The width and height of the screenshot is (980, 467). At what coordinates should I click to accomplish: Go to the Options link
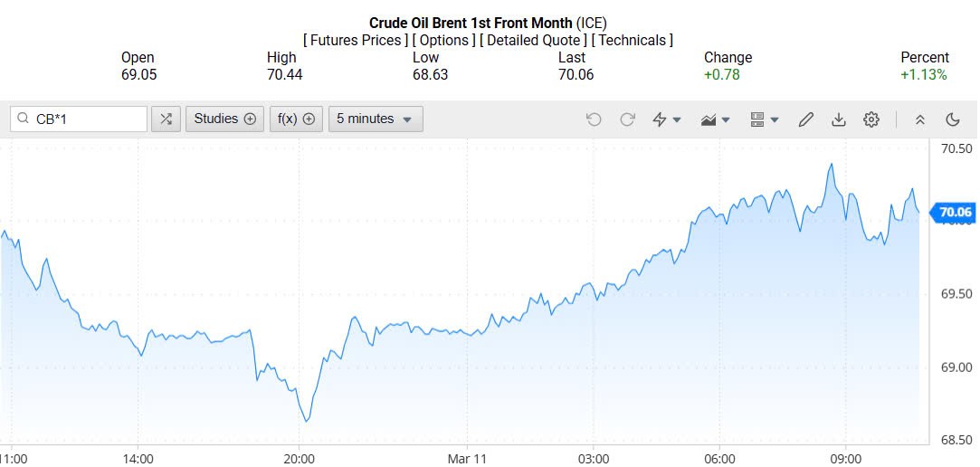point(443,40)
